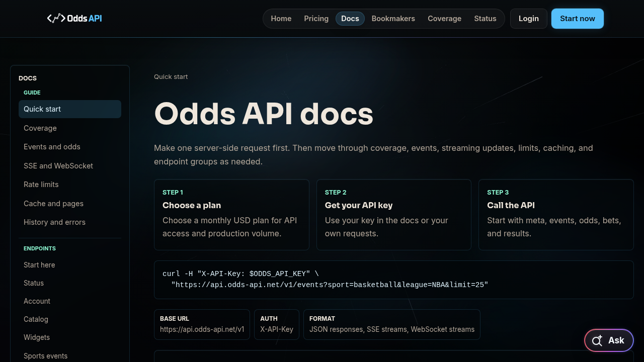Click the Ask assistant chat icon
644x362 pixels.
coord(597,341)
